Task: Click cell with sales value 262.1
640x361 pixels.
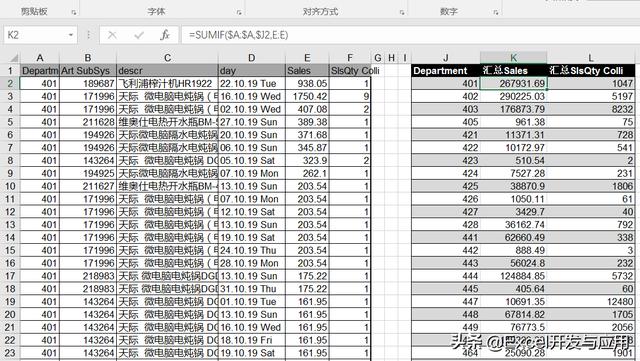Action: tap(307, 173)
